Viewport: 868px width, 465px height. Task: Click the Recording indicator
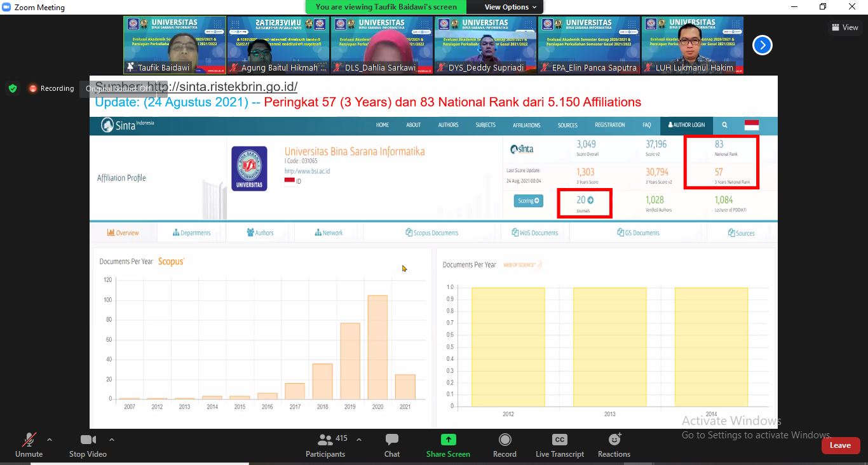click(x=51, y=88)
